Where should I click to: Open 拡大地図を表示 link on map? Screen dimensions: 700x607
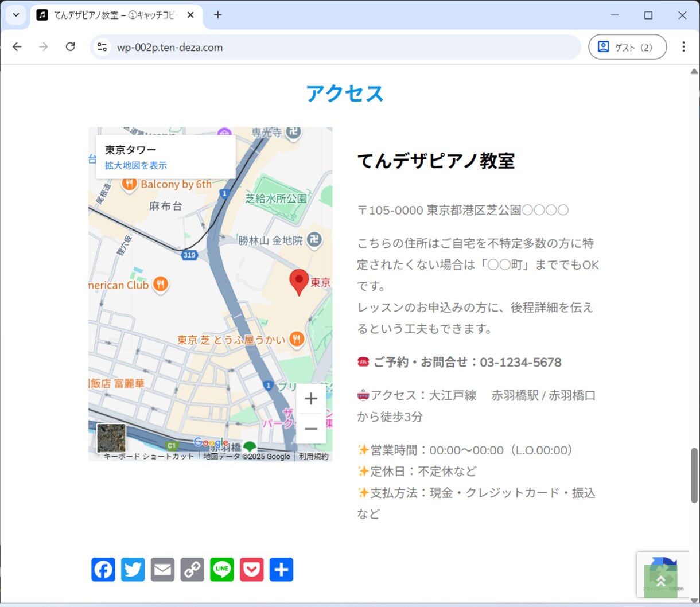point(136,165)
